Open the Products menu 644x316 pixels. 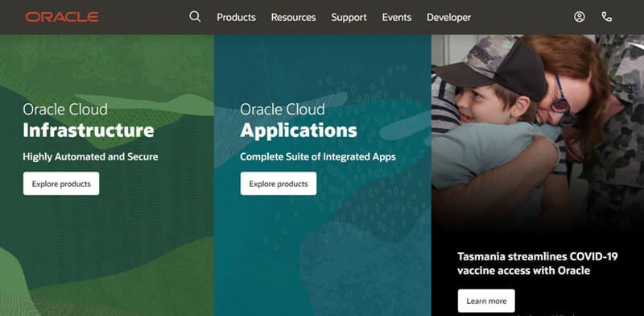pos(236,17)
